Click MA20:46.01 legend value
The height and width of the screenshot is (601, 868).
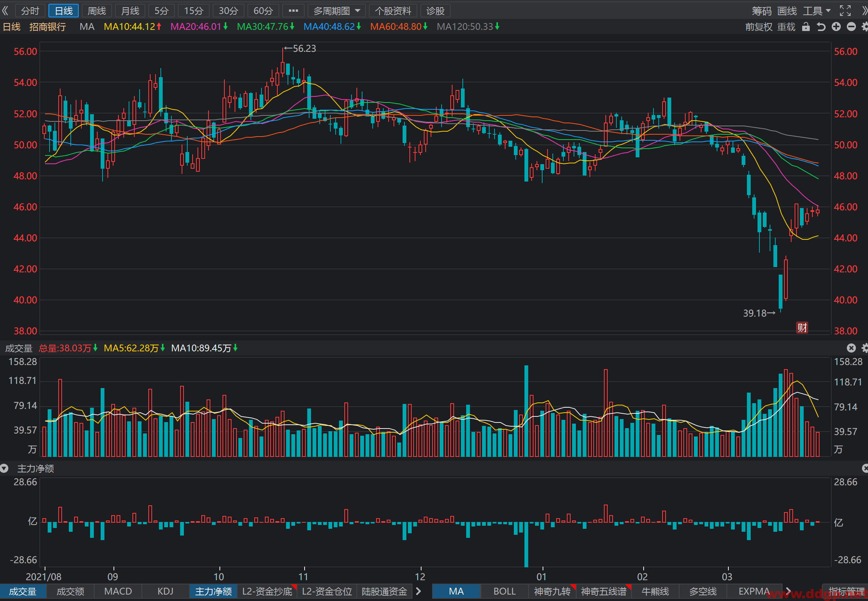pyautogui.click(x=196, y=27)
